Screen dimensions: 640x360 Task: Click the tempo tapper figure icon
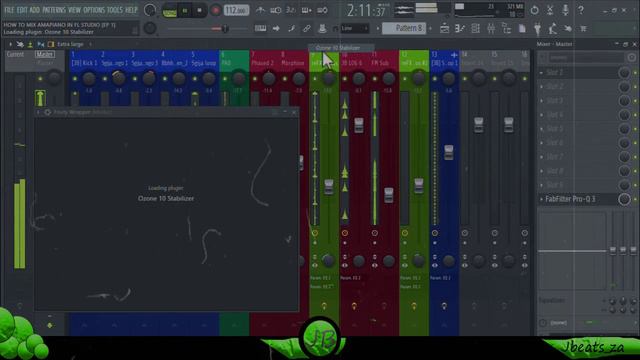tap(553, 29)
